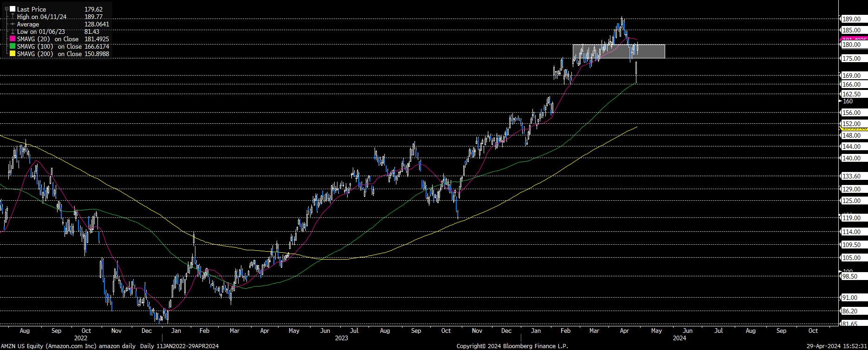The image size is (868, 350).
Task: Select the 'Low on 01/06/23' legend row
Action: (41, 32)
